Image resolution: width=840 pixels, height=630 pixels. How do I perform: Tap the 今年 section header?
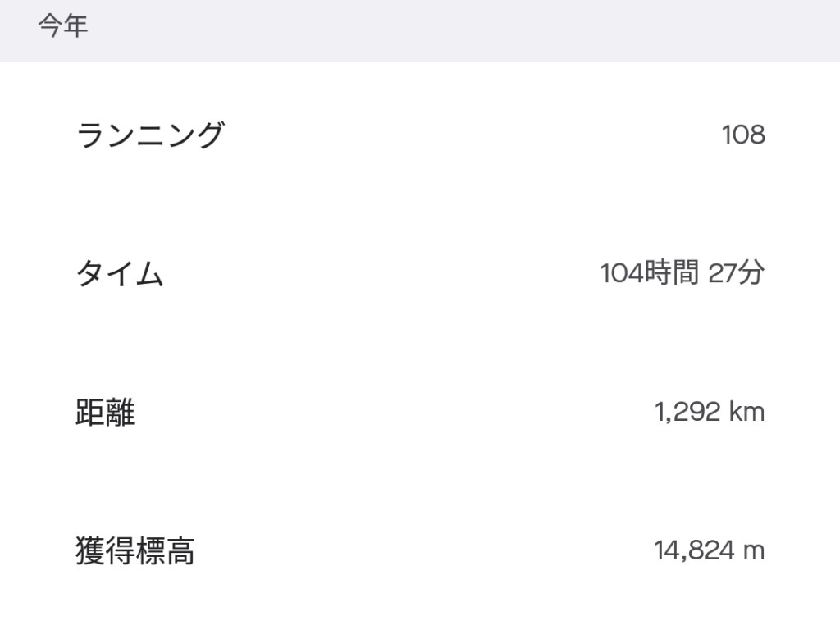62,25
